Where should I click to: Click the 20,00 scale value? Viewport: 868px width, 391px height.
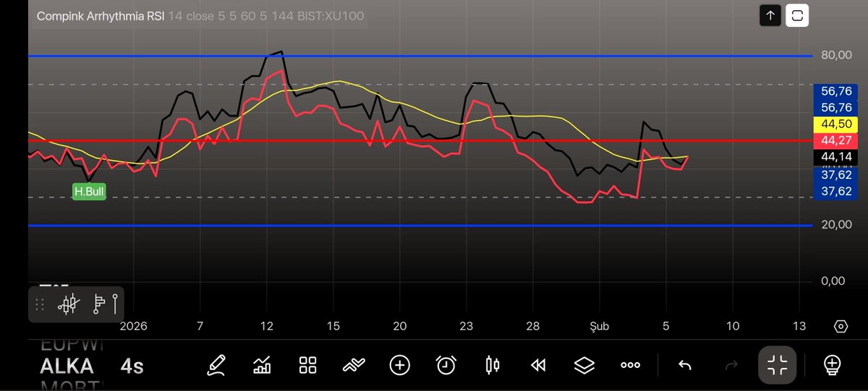(x=837, y=224)
